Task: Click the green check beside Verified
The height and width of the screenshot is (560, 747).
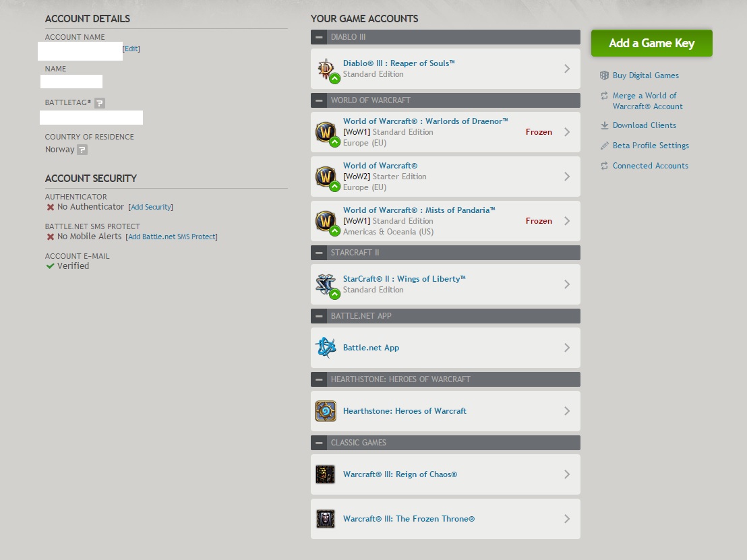Action: click(50, 266)
